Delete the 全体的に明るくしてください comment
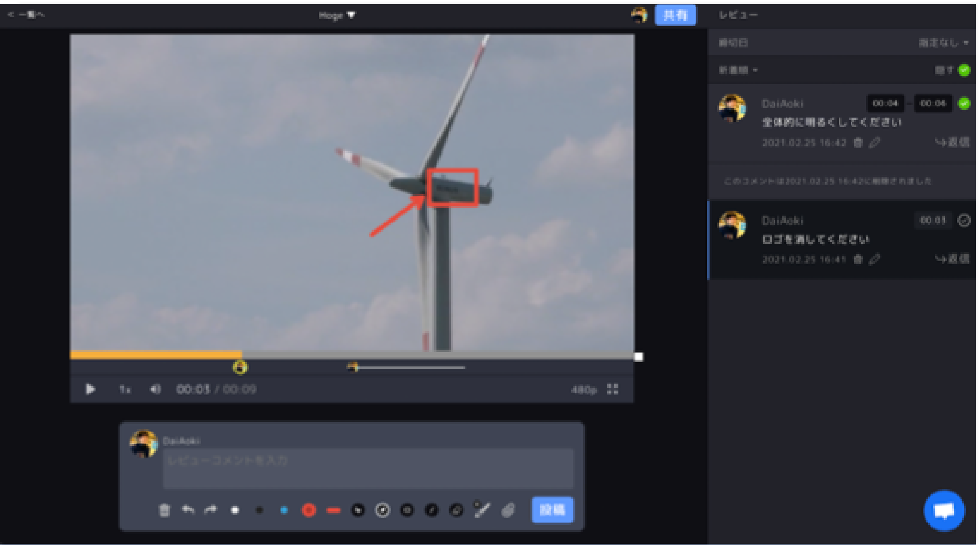980x547 pixels. [858, 143]
